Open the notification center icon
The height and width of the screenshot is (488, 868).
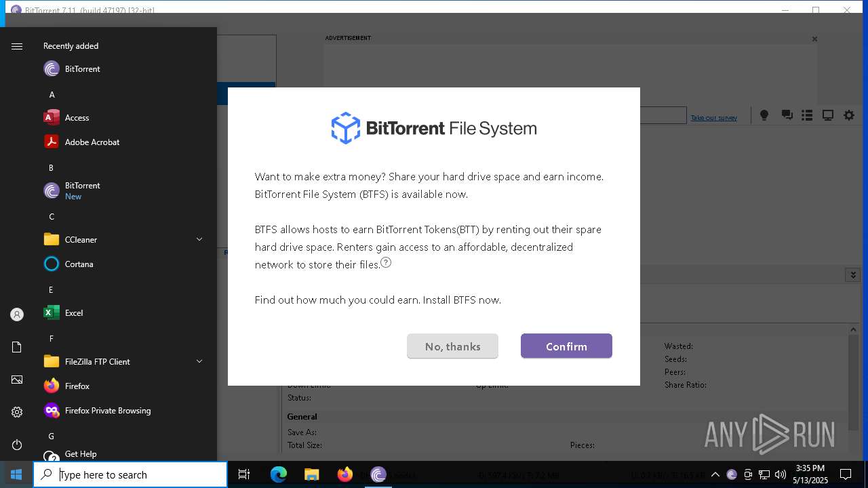(x=846, y=474)
